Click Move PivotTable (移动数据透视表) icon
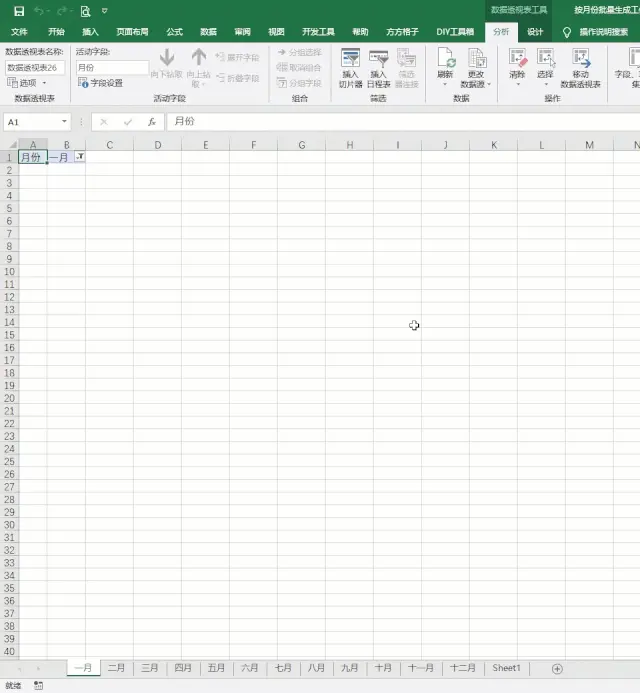Screen dimensions: 640x693 (581, 58)
